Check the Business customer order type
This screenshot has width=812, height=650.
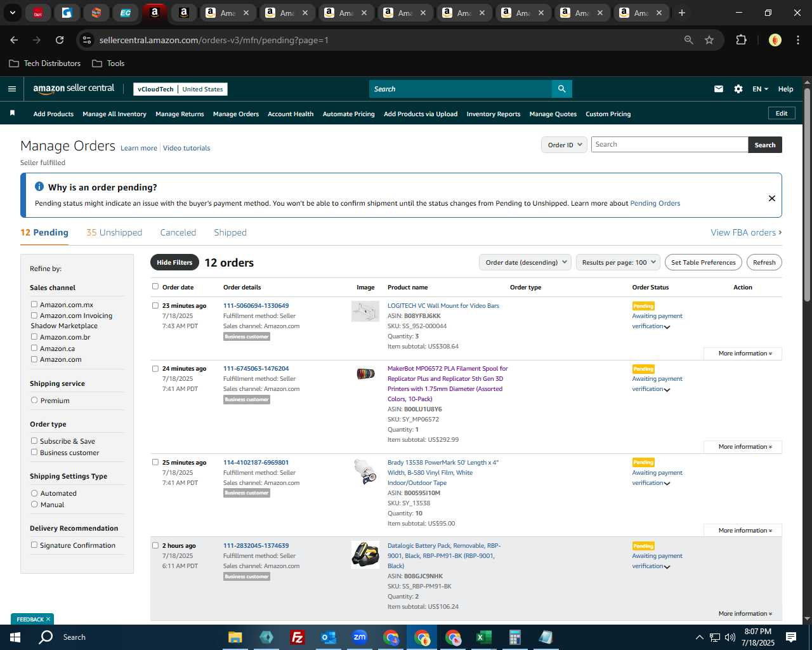pyautogui.click(x=34, y=452)
